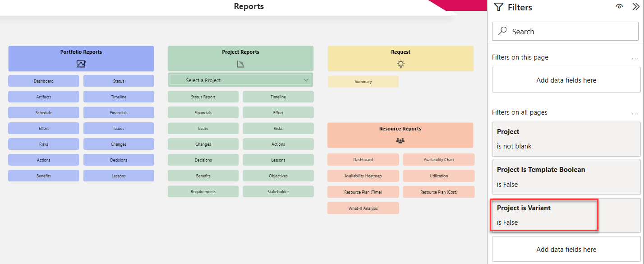Screen dimensions: 644x264
Task: Click the Portfolio Reports chart icon
Action: coord(81,64)
